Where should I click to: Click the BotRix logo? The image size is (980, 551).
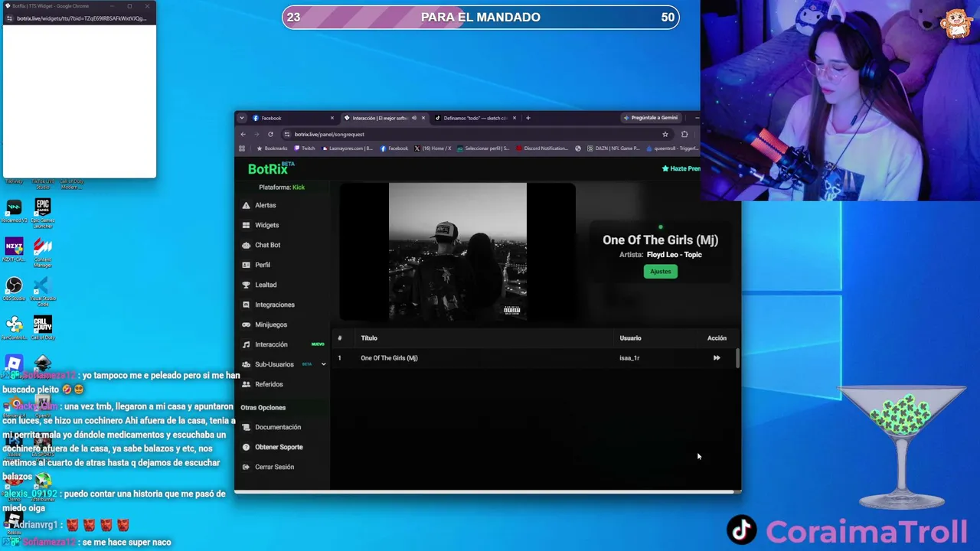[271, 168]
